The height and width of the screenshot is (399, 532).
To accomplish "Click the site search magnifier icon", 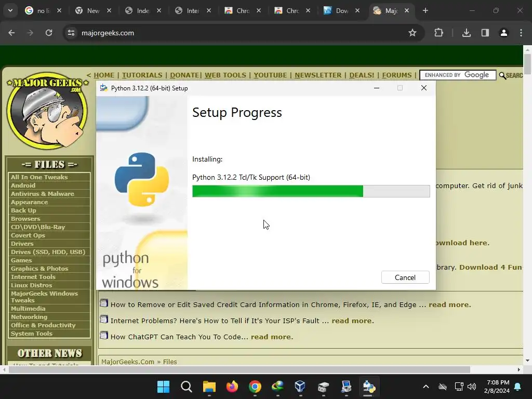I will [x=502, y=75].
